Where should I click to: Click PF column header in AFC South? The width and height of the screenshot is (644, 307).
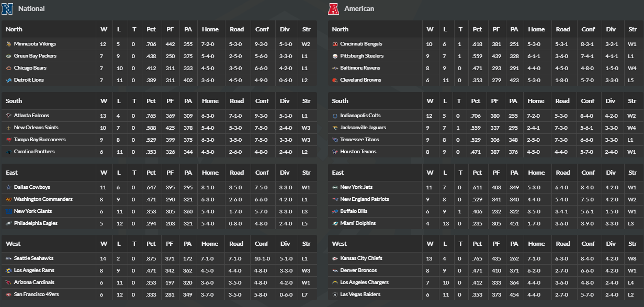click(x=495, y=101)
